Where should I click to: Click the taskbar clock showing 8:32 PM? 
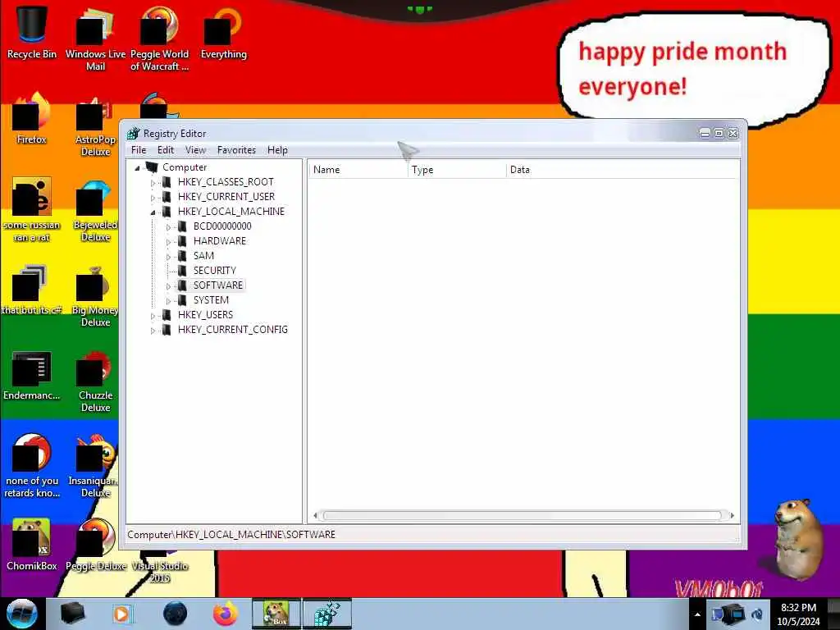pyautogui.click(x=798, y=614)
